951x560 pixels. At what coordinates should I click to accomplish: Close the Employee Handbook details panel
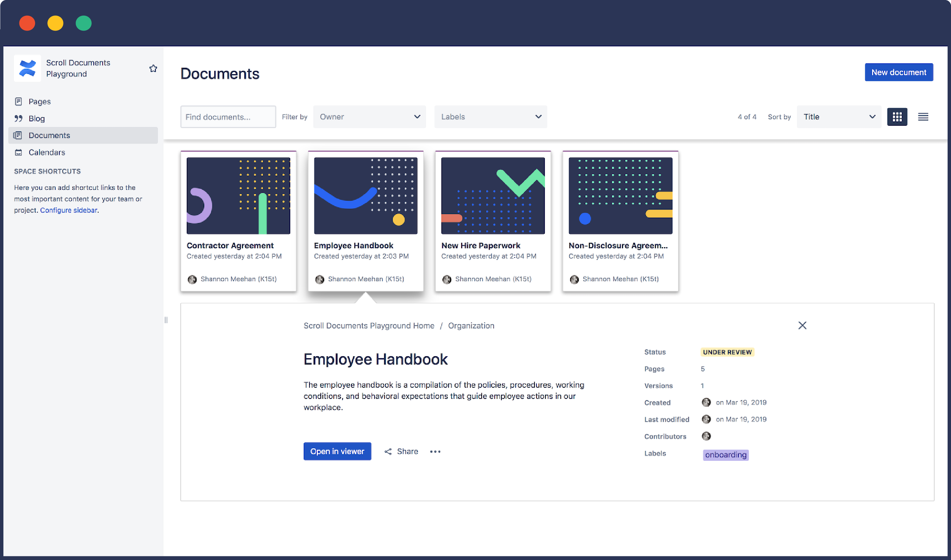click(802, 325)
